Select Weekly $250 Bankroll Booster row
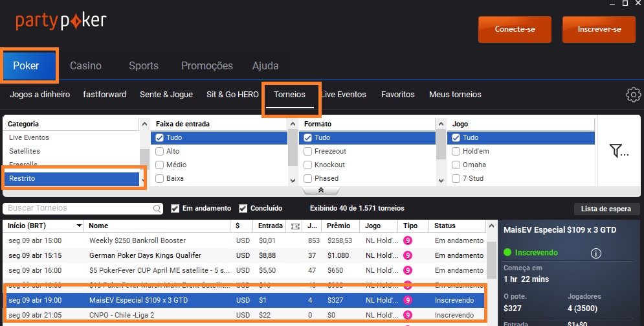The width and height of the screenshot is (644, 326). (245, 240)
